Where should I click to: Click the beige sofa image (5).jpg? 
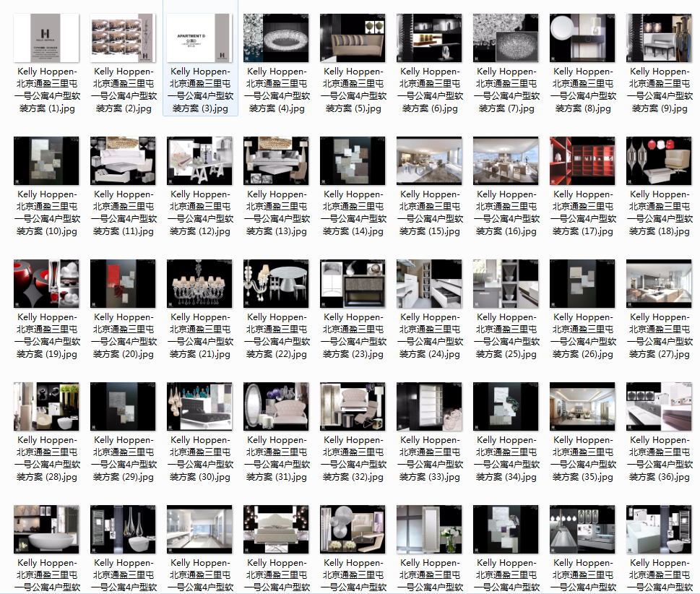pos(353,38)
